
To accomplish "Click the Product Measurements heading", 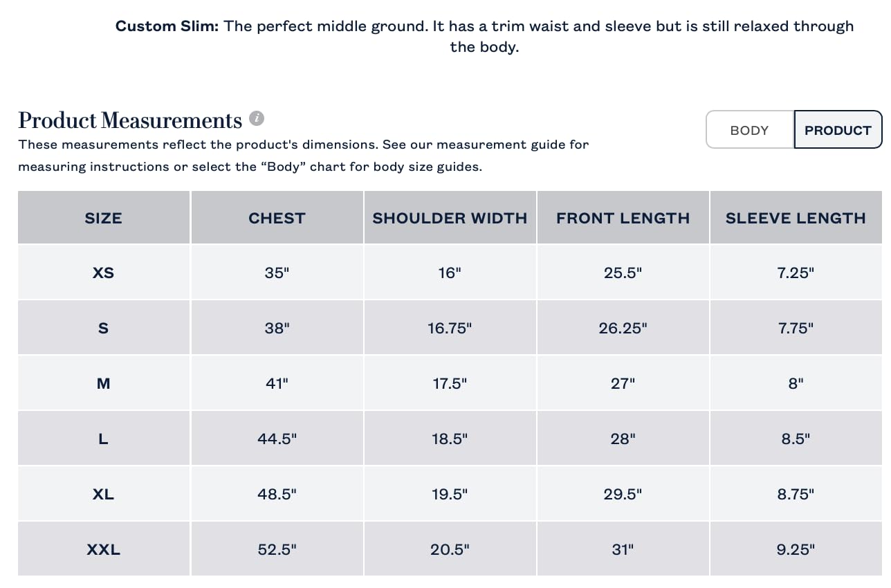I will pos(130,120).
